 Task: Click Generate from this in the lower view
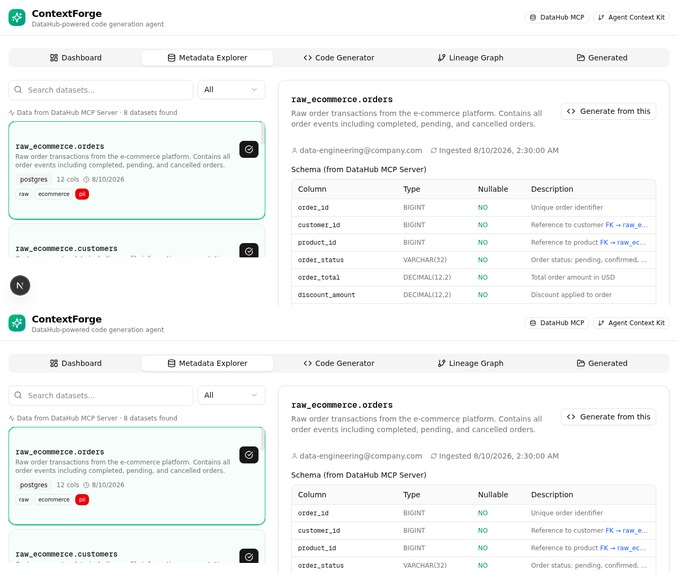pyautogui.click(x=608, y=416)
